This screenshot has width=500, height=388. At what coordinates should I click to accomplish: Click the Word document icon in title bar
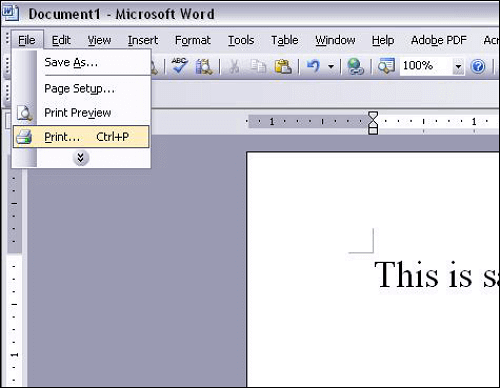[10, 13]
